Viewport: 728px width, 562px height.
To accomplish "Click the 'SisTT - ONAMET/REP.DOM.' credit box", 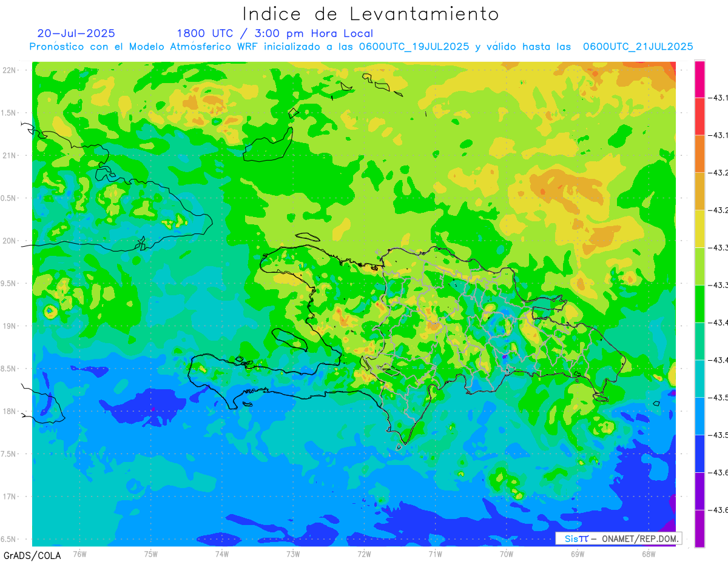I will point(618,538).
